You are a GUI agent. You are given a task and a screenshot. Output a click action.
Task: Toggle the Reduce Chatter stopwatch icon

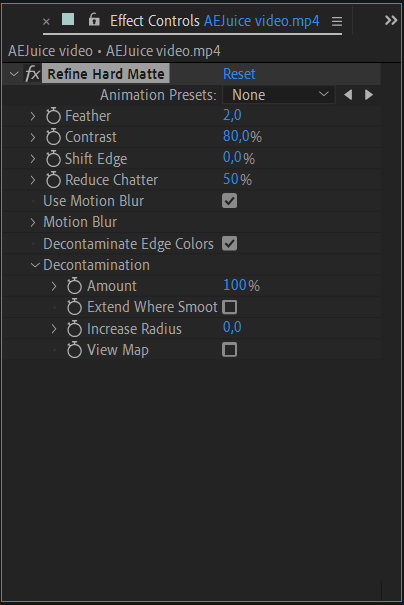click(x=53, y=180)
